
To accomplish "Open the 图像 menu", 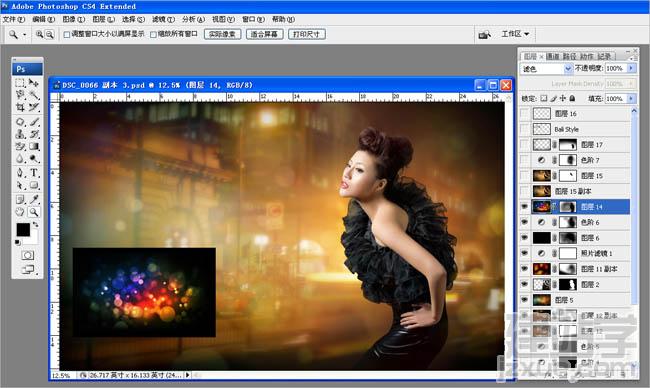I will [x=73, y=19].
